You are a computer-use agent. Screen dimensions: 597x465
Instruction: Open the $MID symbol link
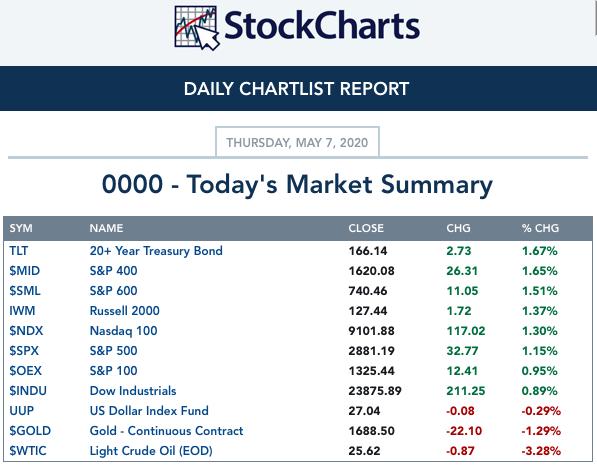(x=24, y=271)
